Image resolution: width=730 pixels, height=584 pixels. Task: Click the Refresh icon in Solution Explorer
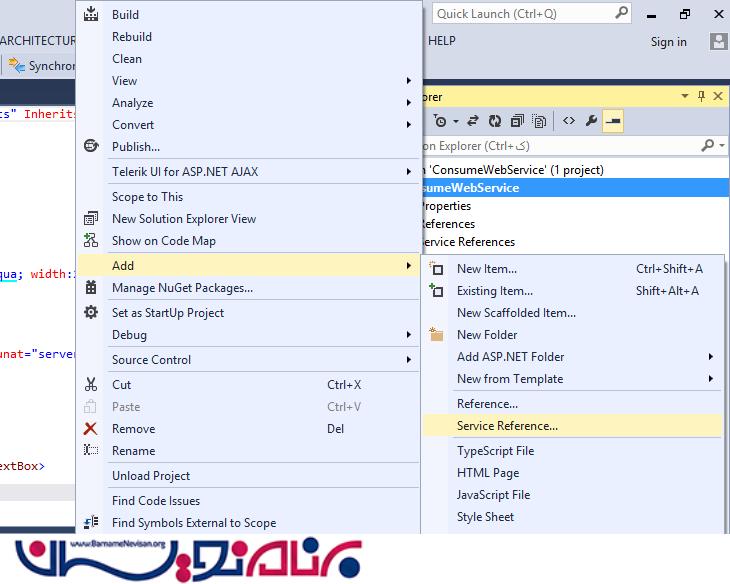point(495,121)
